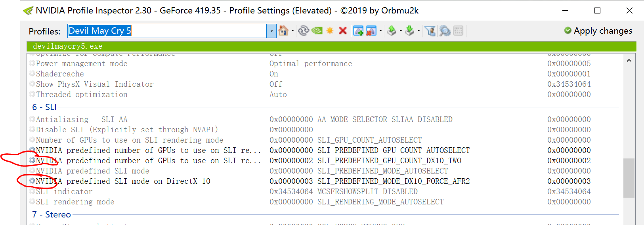
Task: Create a new profile using the sun icon
Action: (x=330, y=31)
